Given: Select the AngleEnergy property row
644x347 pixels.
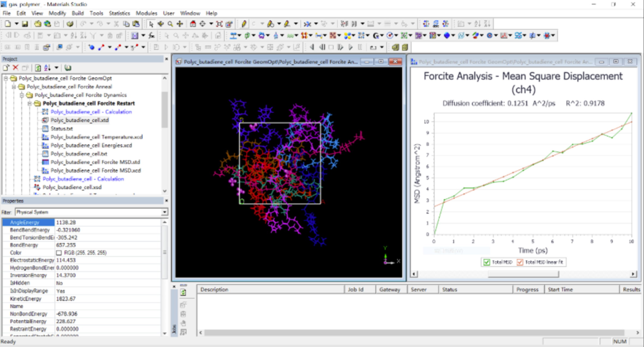Looking at the screenshot, I should pyautogui.click(x=25, y=222).
